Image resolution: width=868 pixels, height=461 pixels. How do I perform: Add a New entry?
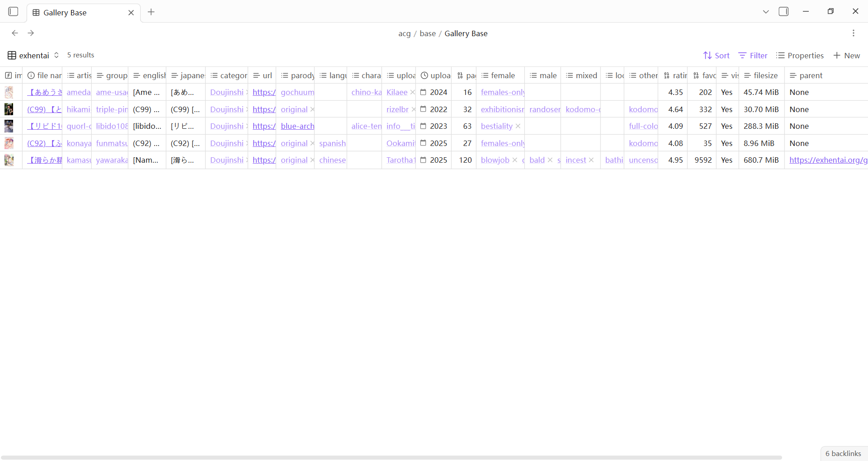846,56
